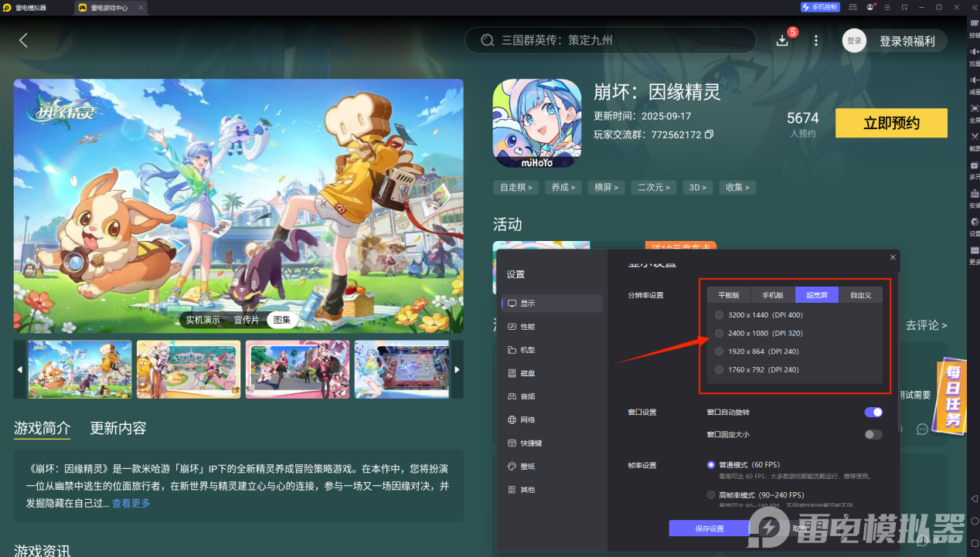The height and width of the screenshot is (557, 980).
Task: Switch to 实机演示 media tab
Action: 202,320
